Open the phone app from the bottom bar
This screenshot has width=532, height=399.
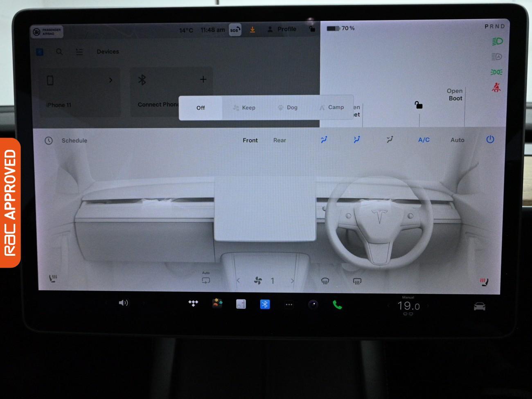pyautogui.click(x=337, y=304)
